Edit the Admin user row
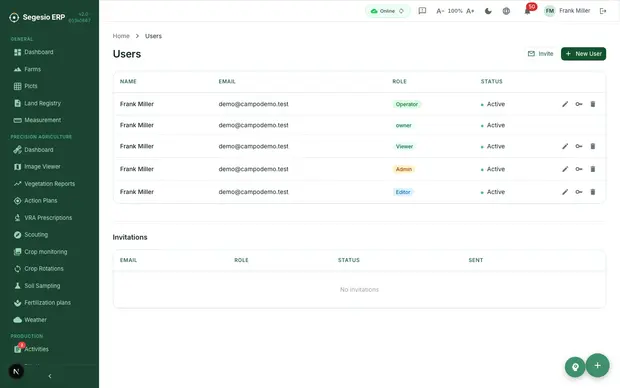Image resolution: width=620 pixels, height=388 pixels. 565,169
